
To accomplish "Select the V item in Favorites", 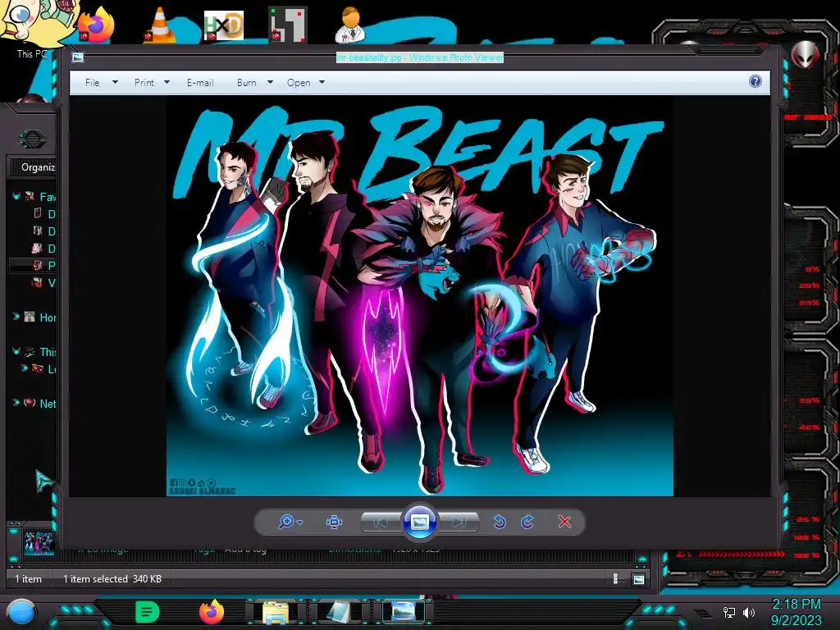I will tap(44, 282).
